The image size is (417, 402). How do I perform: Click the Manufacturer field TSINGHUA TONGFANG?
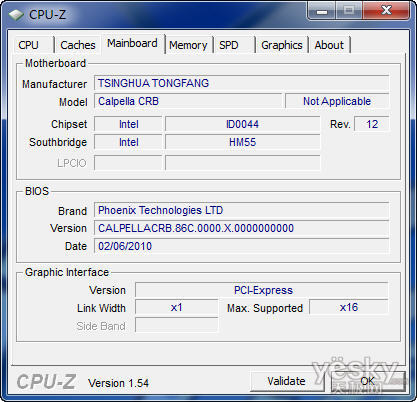point(241,83)
